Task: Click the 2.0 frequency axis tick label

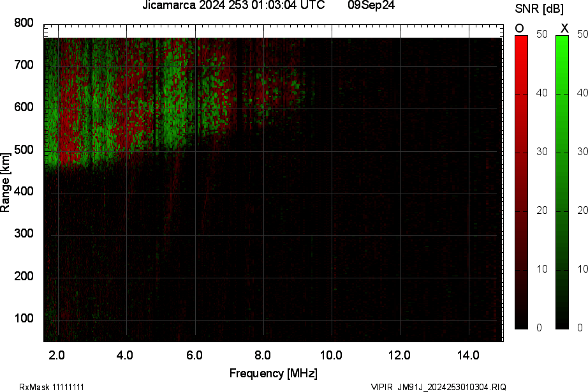Action: tap(57, 355)
